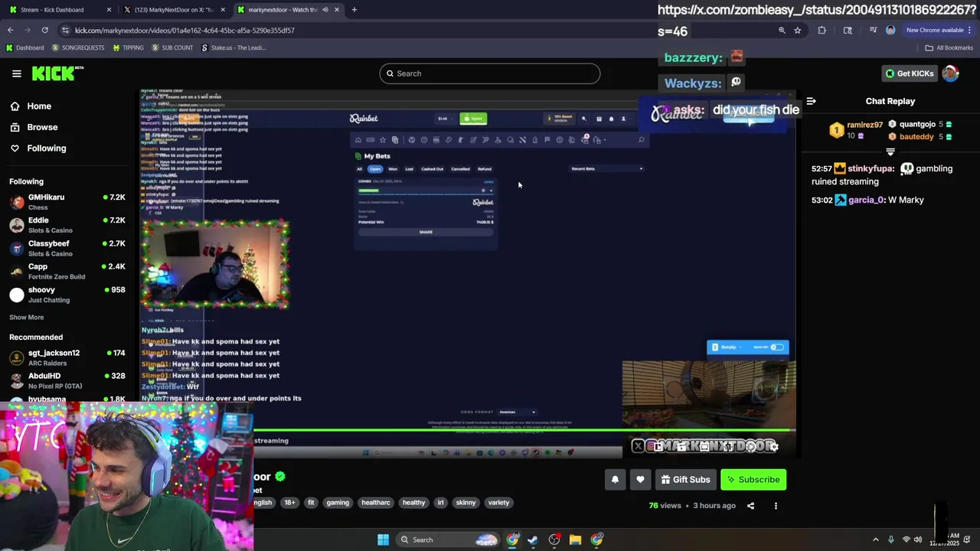
Task: Click the healtharc tag
Action: tap(376, 503)
